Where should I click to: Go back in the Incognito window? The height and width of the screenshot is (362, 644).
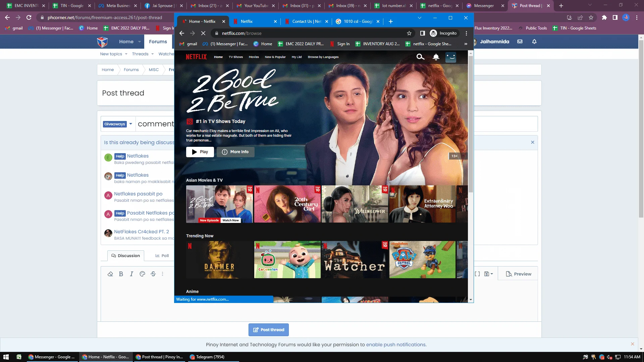pos(181,33)
